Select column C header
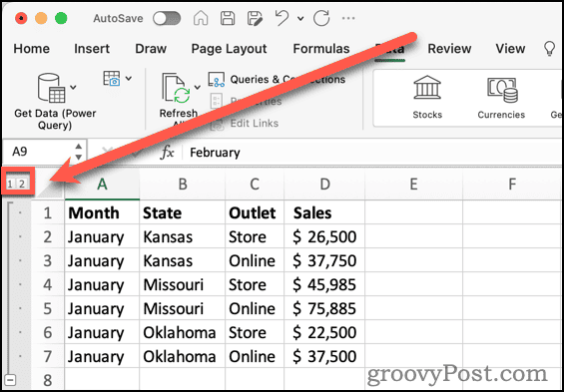Screen dimensions: 564x392 click(x=255, y=185)
